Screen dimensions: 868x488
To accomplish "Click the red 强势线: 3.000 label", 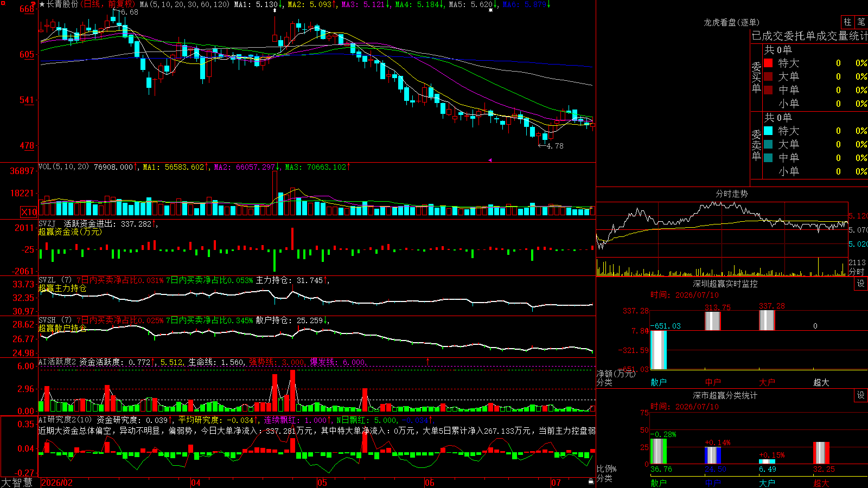I will pyautogui.click(x=277, y=362).
